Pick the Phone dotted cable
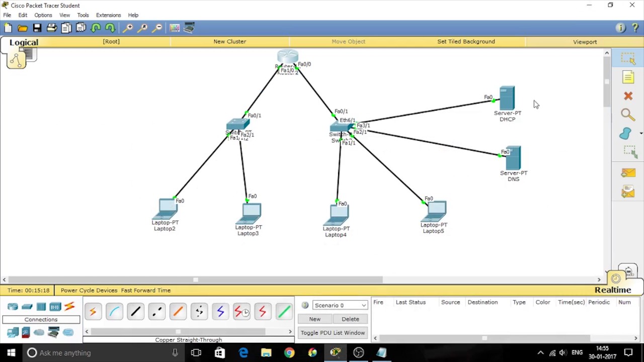 (x=199, y=312)
